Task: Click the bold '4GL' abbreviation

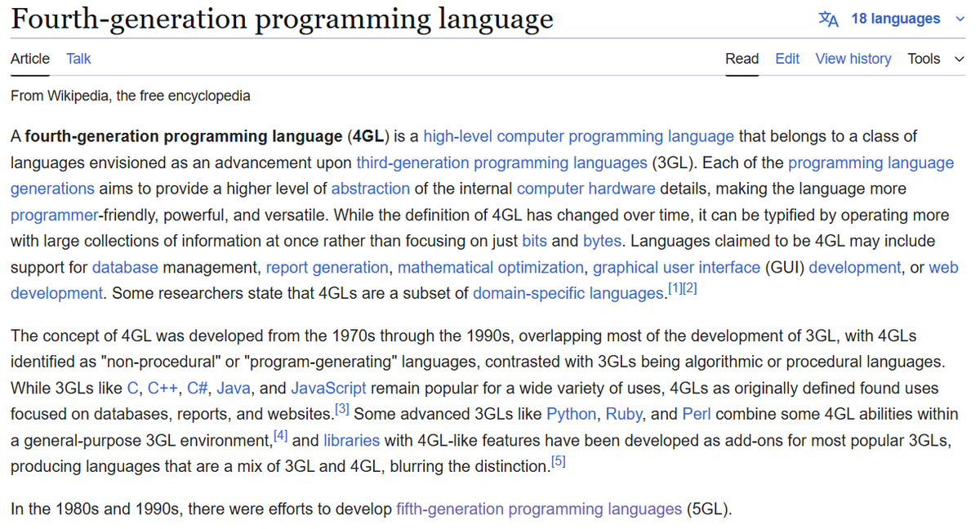Action: coord(368,136)
